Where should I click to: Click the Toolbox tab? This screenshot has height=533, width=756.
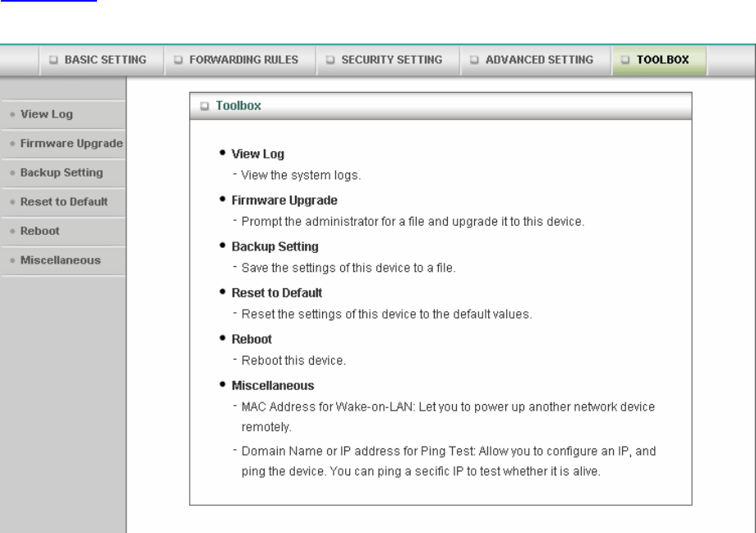(660, 60)
